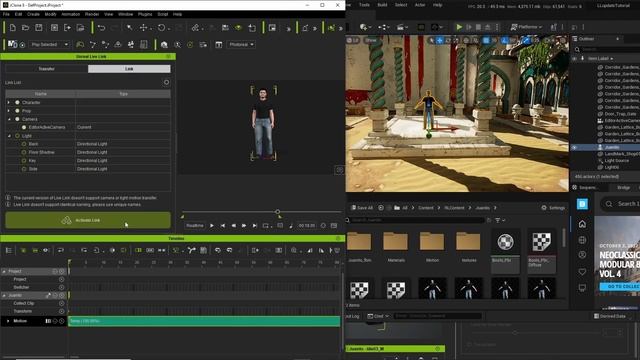Click Settings gear in Content Browser
The height and width of the screenshot is (360, 640).
coord(554,208)
